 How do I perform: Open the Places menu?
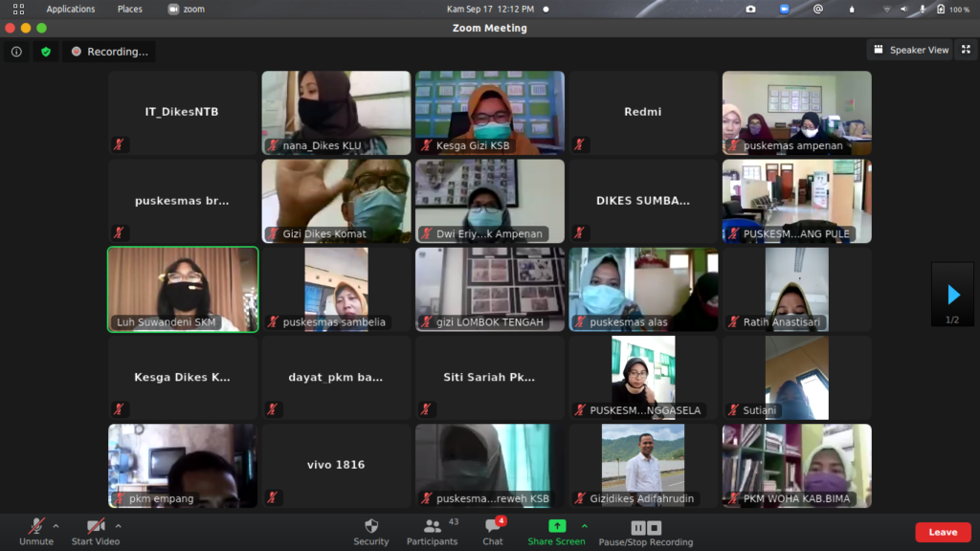(130, 9)
